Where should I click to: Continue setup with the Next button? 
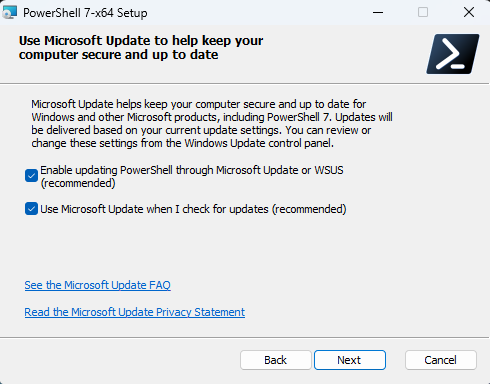350,360
